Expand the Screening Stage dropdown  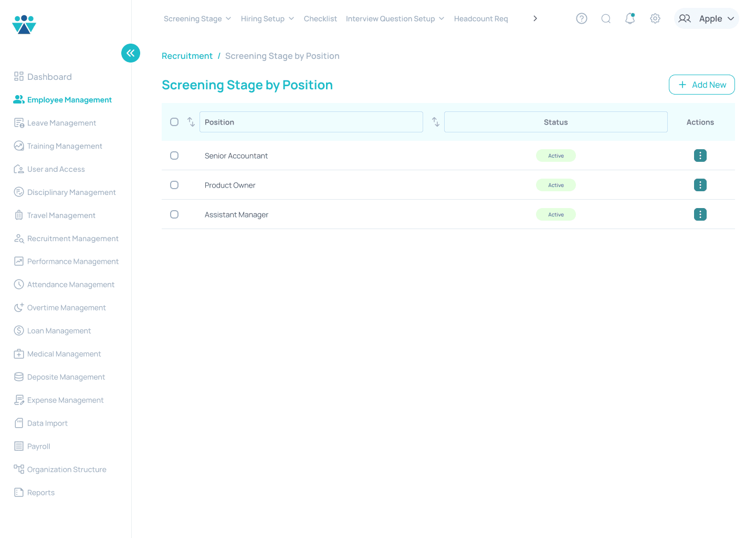(x=197, y=19)
